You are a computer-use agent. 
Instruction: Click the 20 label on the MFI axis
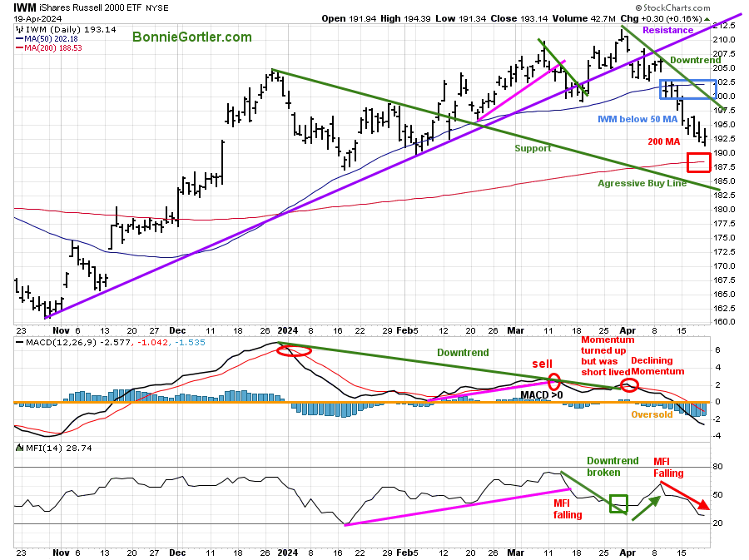pyautogui.click(x=717, y=523)
